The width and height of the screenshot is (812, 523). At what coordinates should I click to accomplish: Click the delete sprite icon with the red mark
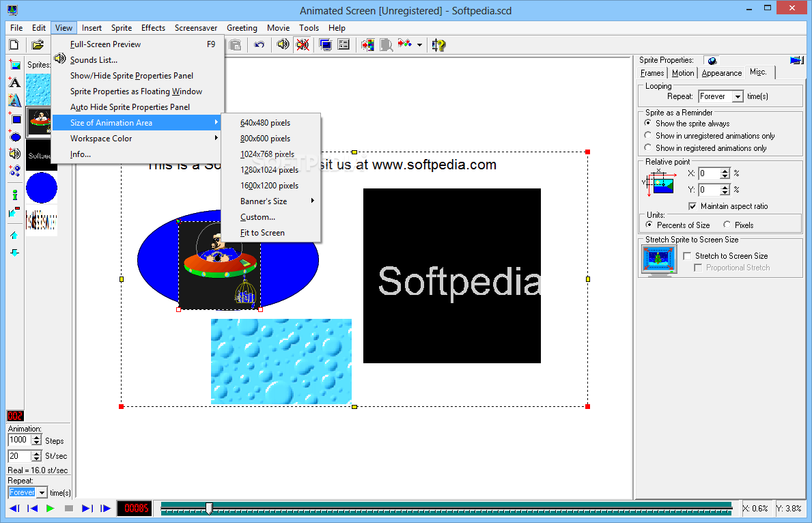tap(14, 212)
